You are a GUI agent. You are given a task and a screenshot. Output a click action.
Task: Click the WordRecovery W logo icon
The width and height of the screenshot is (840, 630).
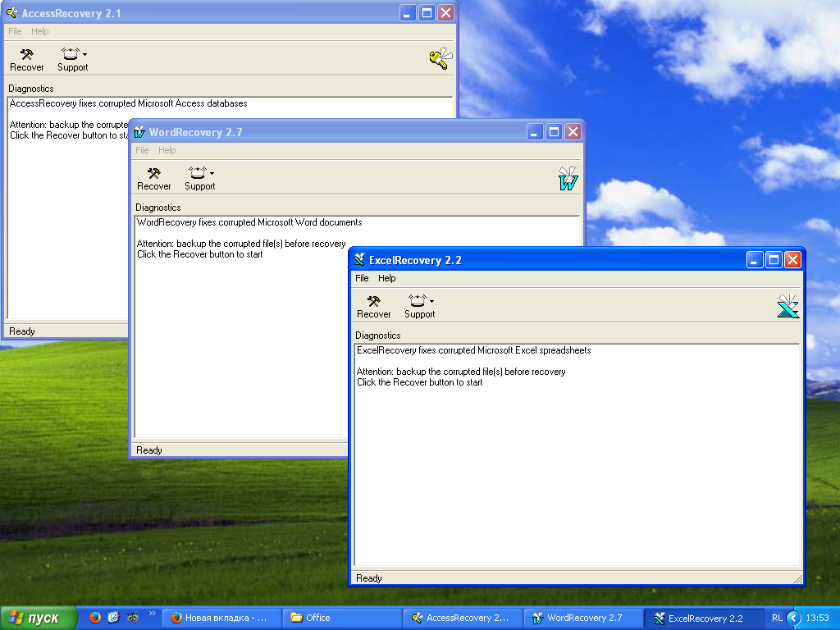[x=568, y=178]
